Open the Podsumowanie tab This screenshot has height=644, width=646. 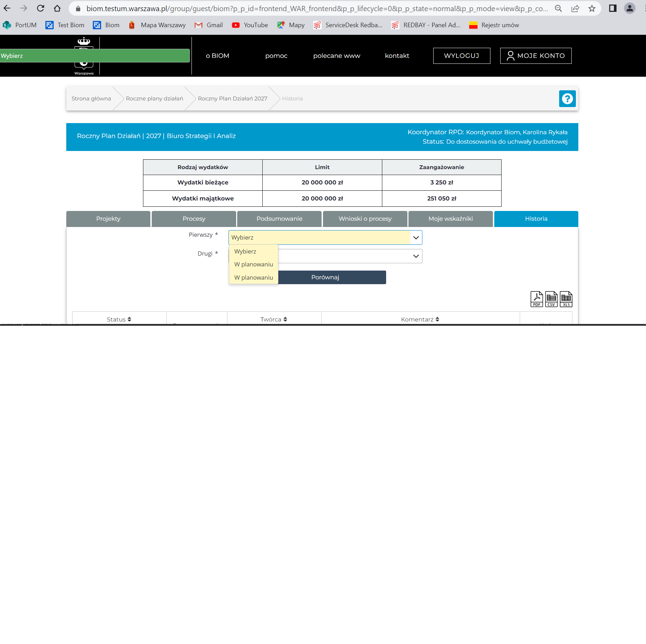click(279, 219)
